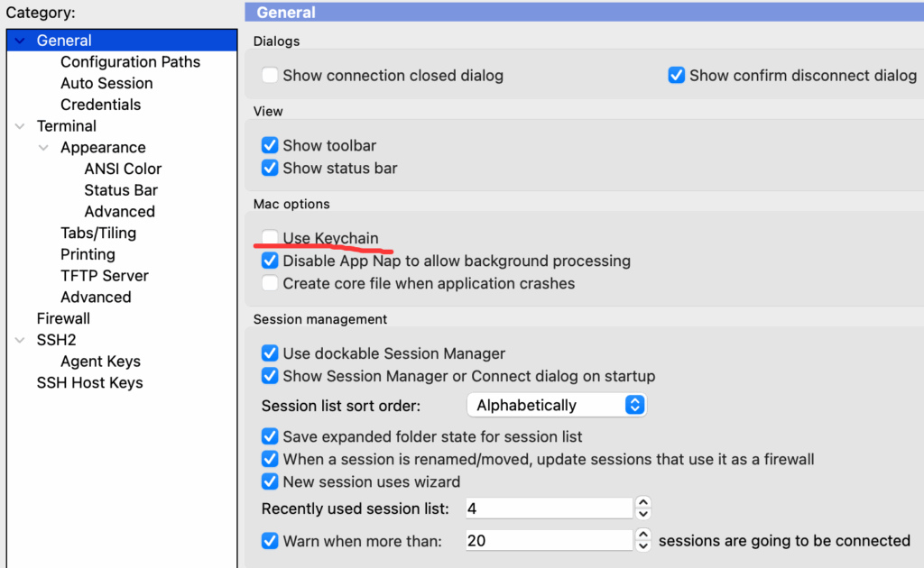The height and width of the screenshot is (568, 924).
Task: Go to the Firewall category
Action: click(63, 318)
